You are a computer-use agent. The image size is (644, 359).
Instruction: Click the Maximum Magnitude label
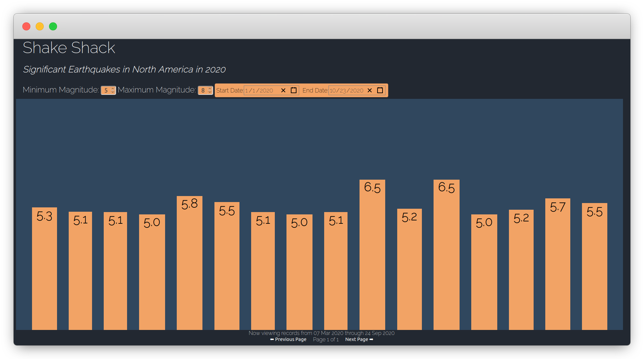click(157, 90)
